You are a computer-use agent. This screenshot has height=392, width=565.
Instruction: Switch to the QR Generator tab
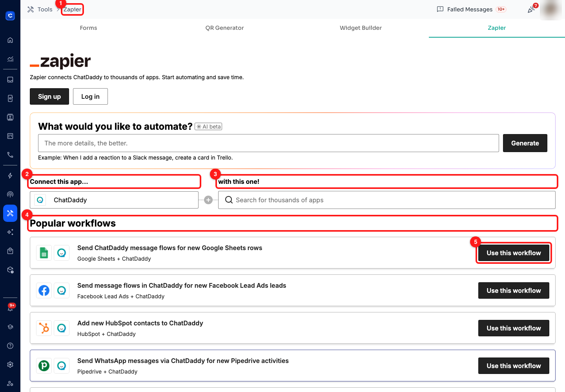pyautogui.click(x=224, y=28)
